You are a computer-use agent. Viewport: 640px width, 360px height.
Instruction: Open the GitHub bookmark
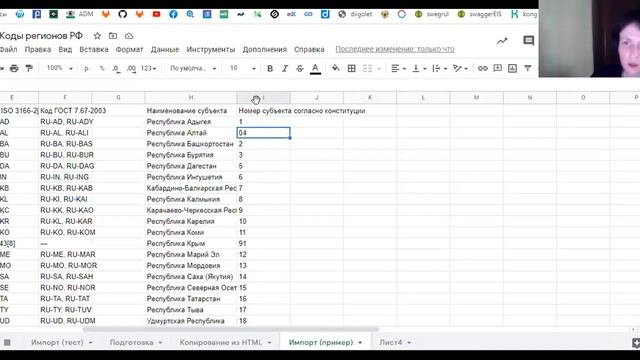coord(122,14)
